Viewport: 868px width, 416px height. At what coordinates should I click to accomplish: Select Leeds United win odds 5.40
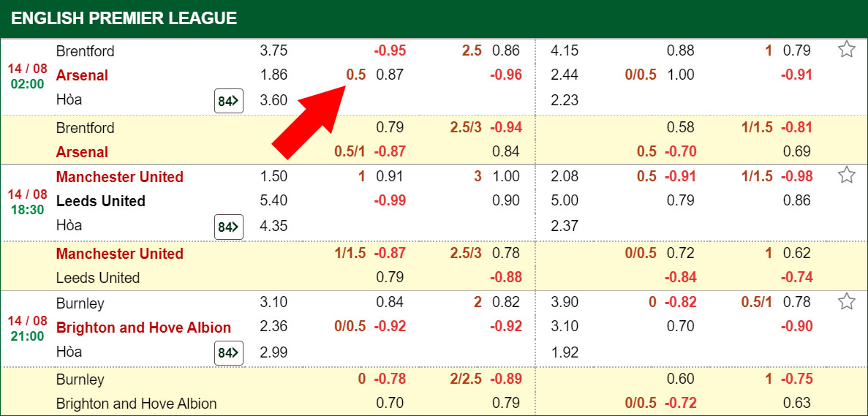pos(273,200)
